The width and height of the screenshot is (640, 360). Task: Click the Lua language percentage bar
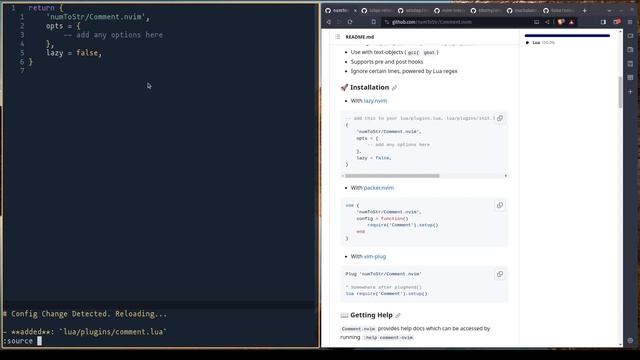coord(567,36)
